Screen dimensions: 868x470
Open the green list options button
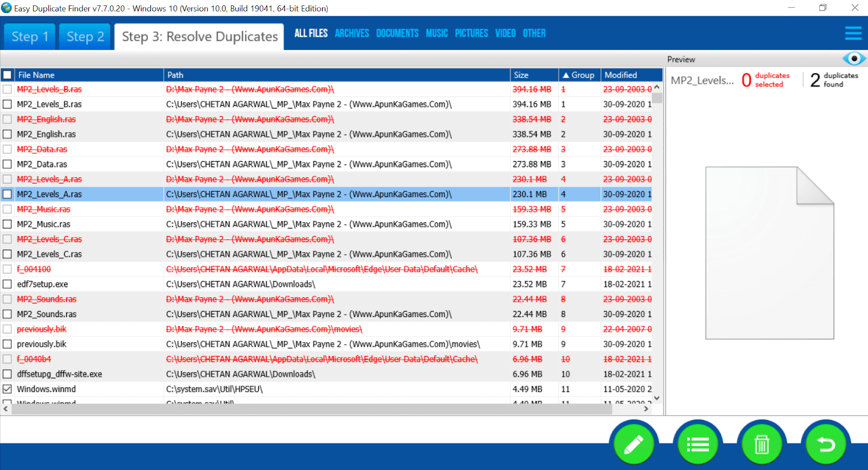698,445
